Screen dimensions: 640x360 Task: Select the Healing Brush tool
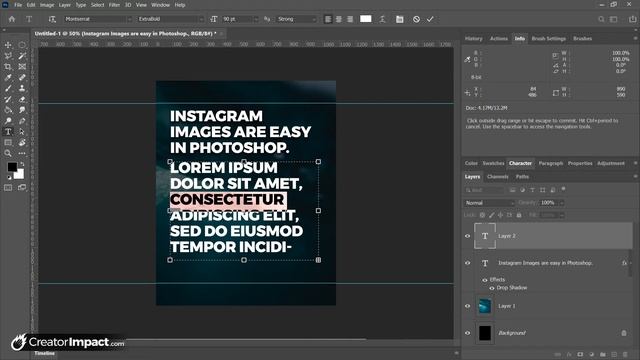(x=22, y=78)
